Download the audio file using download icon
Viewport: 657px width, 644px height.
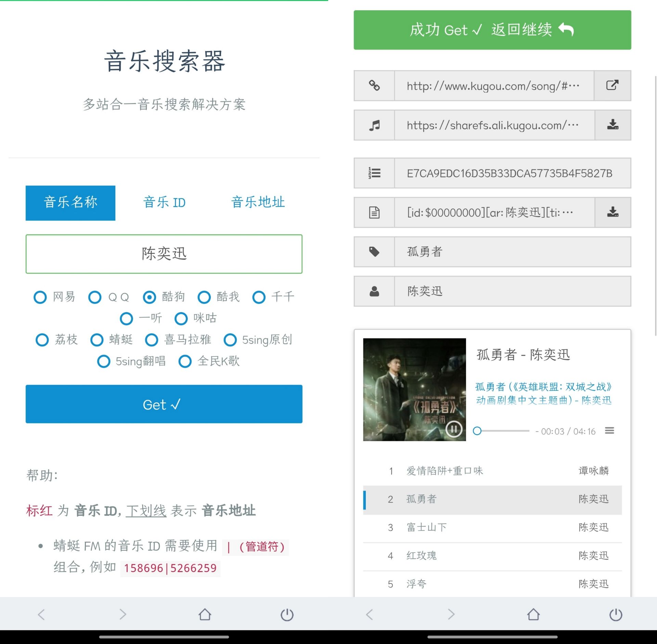click(613, 125)
